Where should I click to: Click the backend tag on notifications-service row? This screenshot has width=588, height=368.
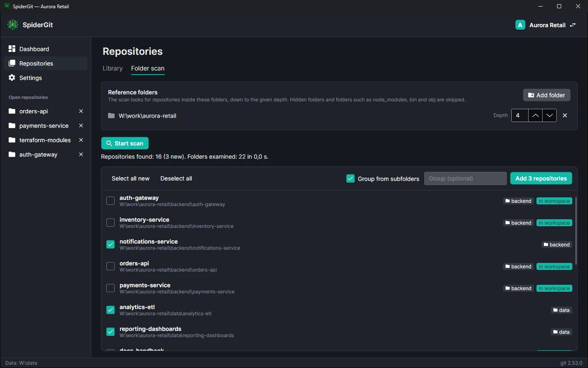[557, 245]
